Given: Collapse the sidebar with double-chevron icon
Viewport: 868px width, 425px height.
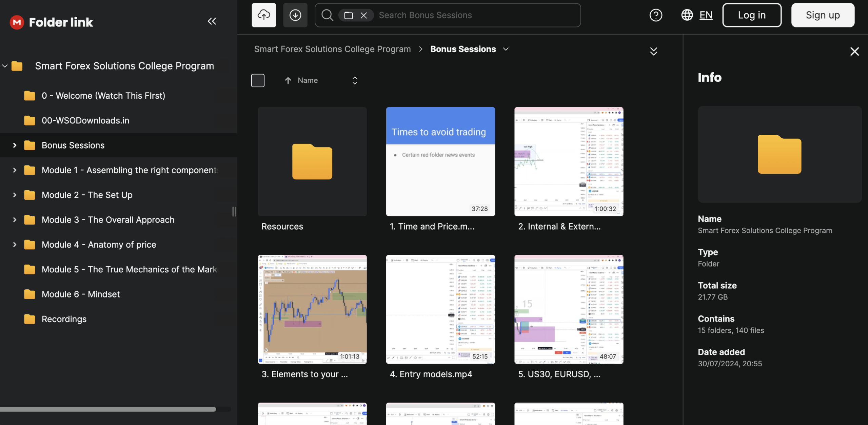Looking at the screenshot, I should [212, 21].
